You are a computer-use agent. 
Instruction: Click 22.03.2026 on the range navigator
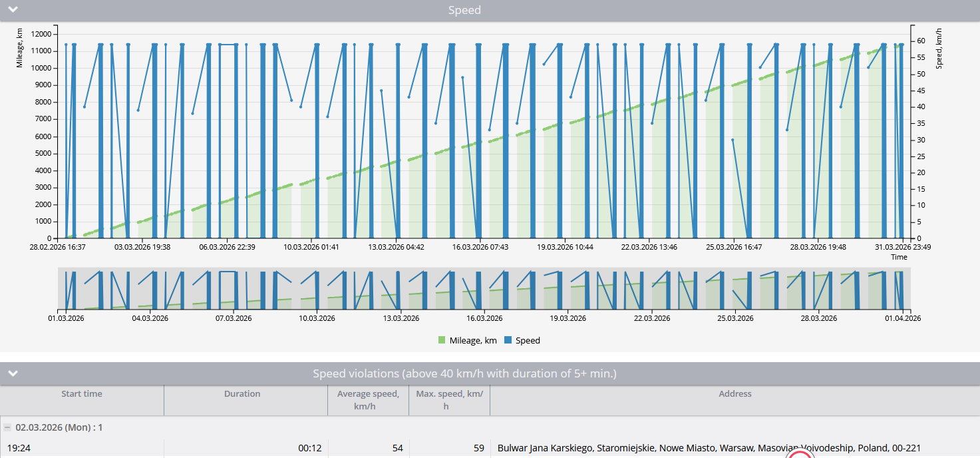(652, 318)
